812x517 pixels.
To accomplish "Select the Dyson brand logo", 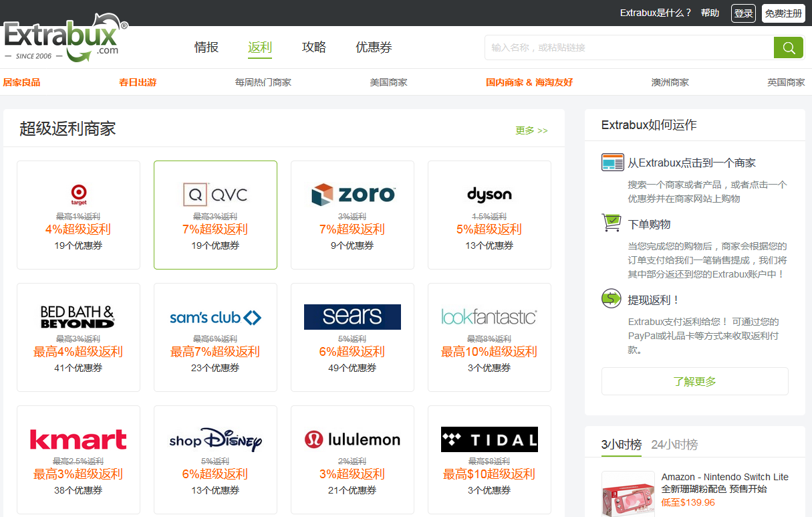I will click(489, 195).
